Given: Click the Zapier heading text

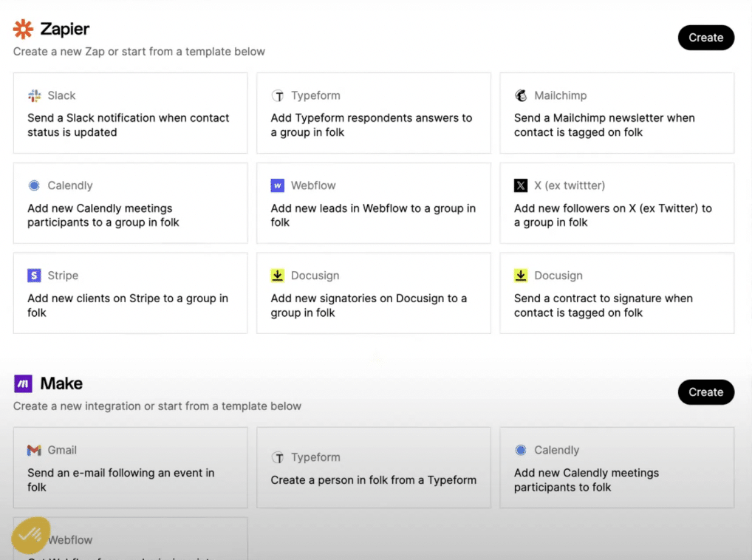Looking at the screenshot, I should pos(65,30).
